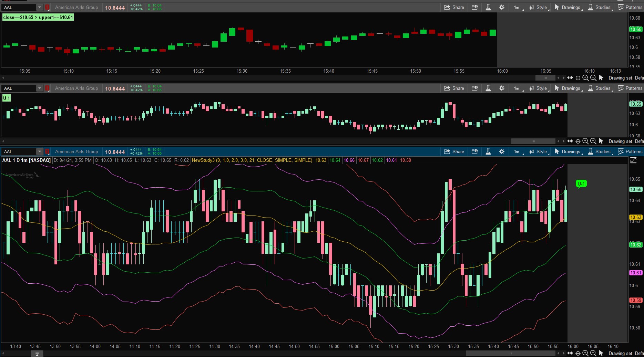Click top chart horizontal scrollbar thumb
This screenshot has height=357, width=644.
coord(545,78)
